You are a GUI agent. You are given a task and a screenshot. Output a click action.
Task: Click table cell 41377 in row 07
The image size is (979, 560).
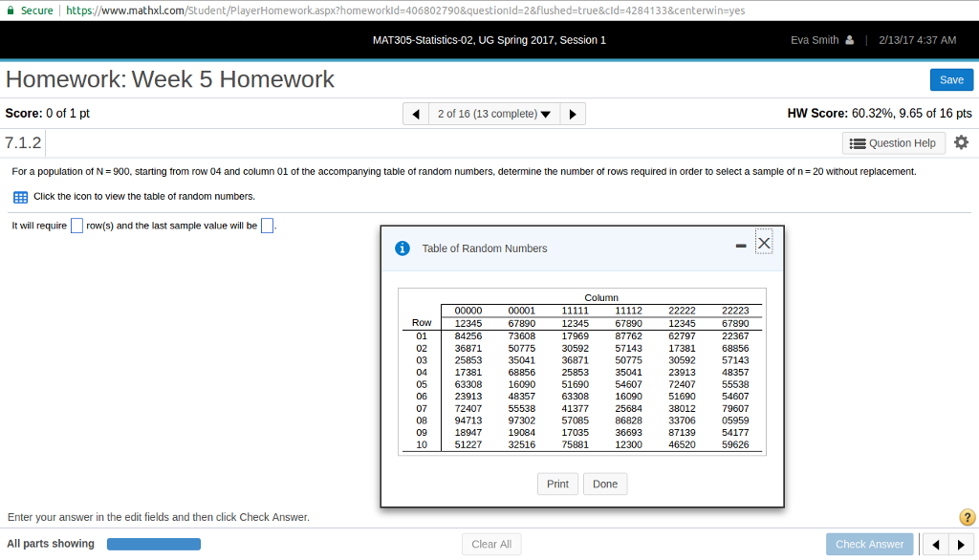tap(575, 409)
